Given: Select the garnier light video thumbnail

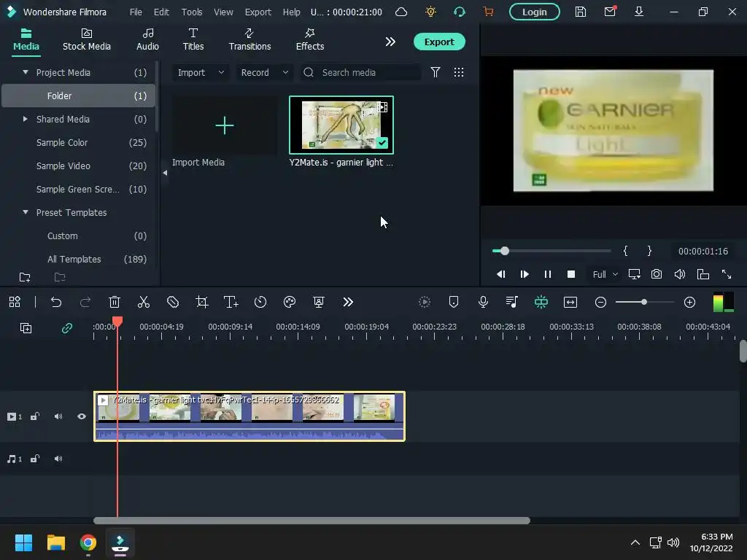Looking at the screenshot, I should click(341, 125).
